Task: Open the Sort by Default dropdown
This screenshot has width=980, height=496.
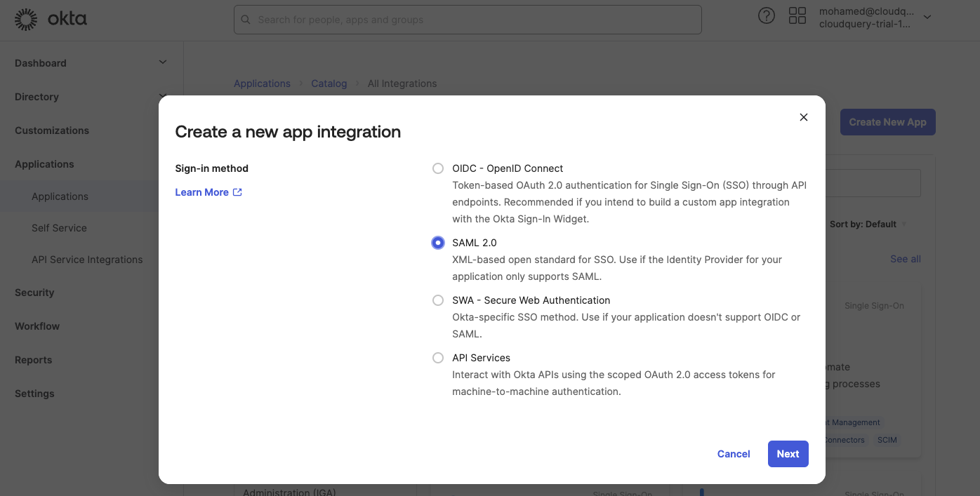Action: click(x=868, y=224)
